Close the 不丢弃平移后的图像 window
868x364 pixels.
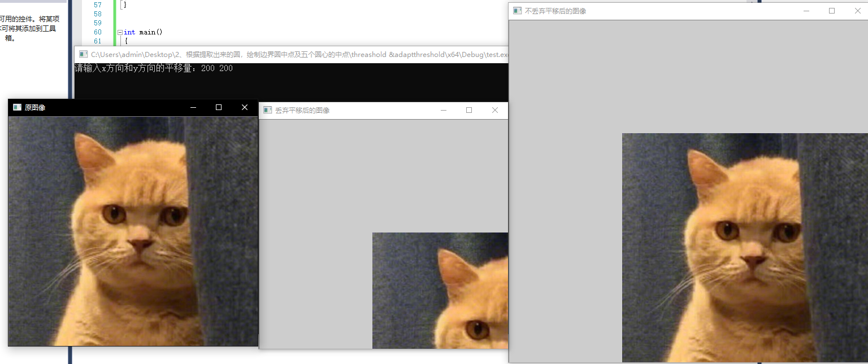tap(857, 11)
